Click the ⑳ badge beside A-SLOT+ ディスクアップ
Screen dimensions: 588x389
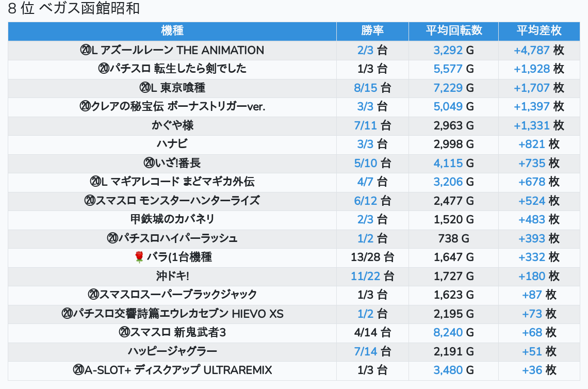(x=78, y=370)
